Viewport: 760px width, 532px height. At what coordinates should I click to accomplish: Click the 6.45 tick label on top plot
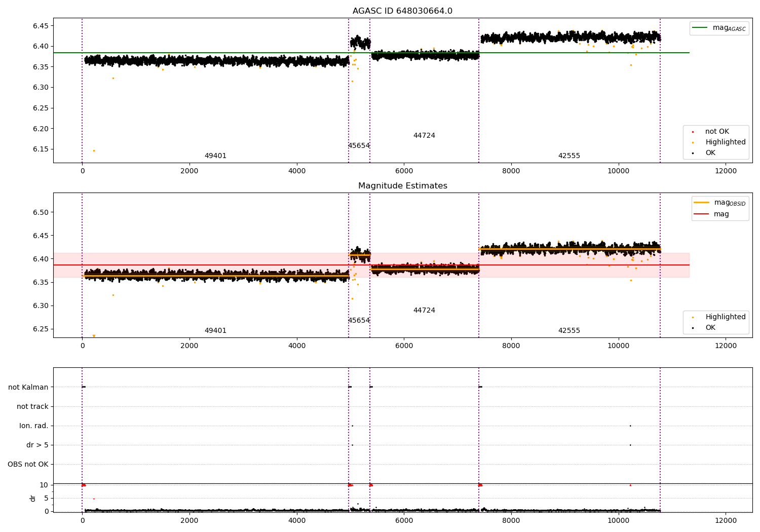coord(40,26)
